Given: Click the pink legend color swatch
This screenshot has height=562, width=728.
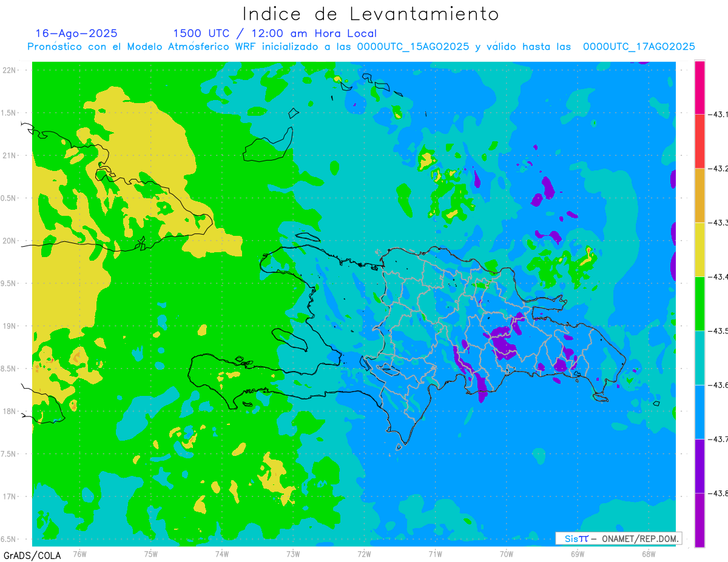Looking at the screenshot, I should (x=699, y=87).
